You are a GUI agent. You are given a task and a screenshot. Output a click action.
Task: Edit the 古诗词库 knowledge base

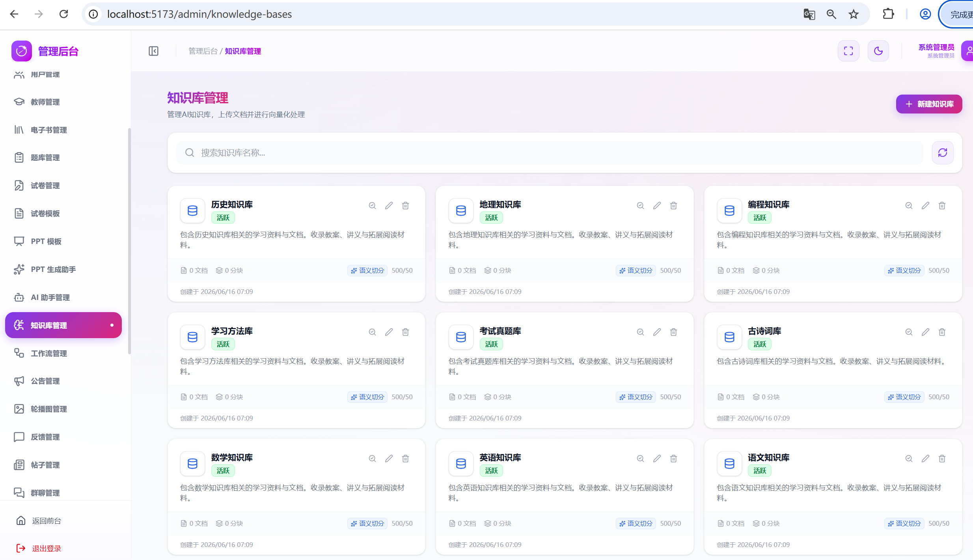925,332
